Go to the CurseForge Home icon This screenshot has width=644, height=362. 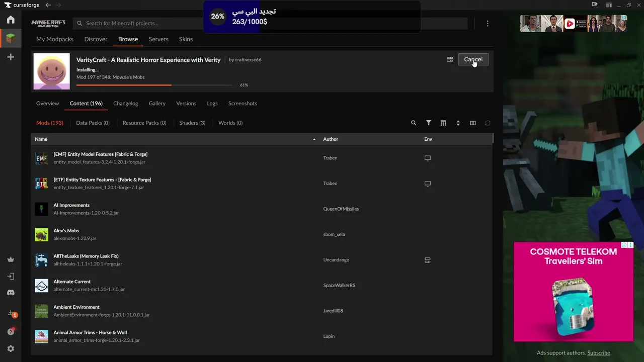11,20
